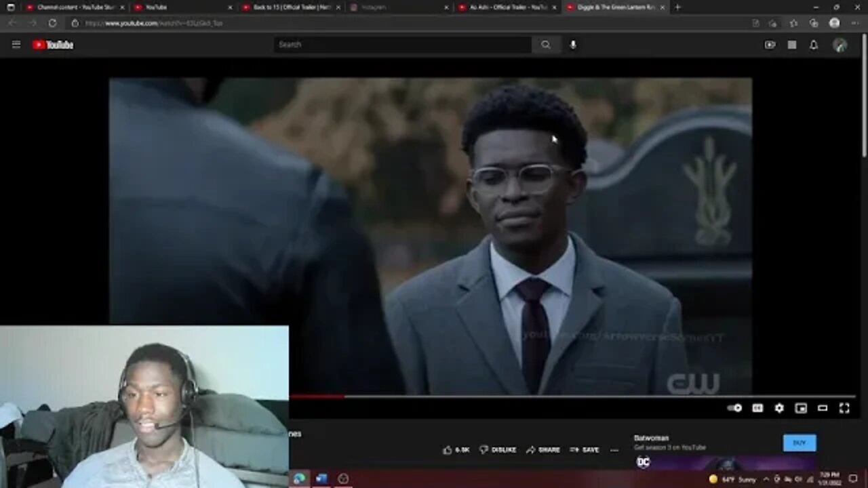Switch to miniplayer mode
The width and height of the screenshot is (868, 488).
tap(801, 408)
